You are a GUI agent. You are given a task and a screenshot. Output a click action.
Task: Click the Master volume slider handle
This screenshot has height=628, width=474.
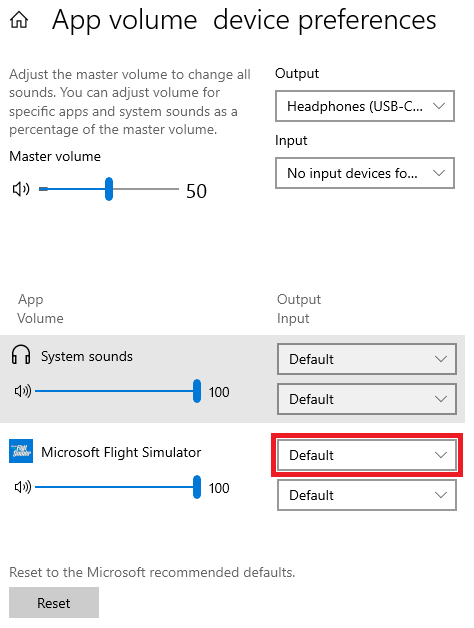[109, 189]
